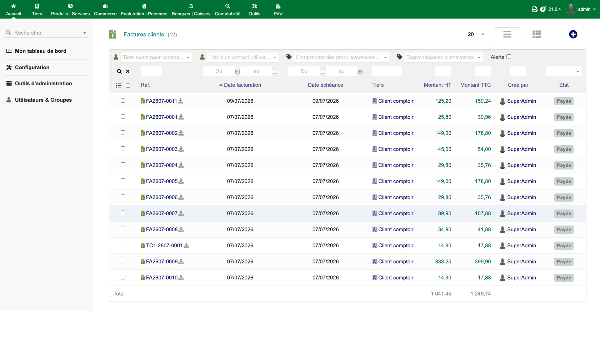Expand the 20 rows-per-page dropdown
This screenshot has width=600, height=364.
point(473,34)
